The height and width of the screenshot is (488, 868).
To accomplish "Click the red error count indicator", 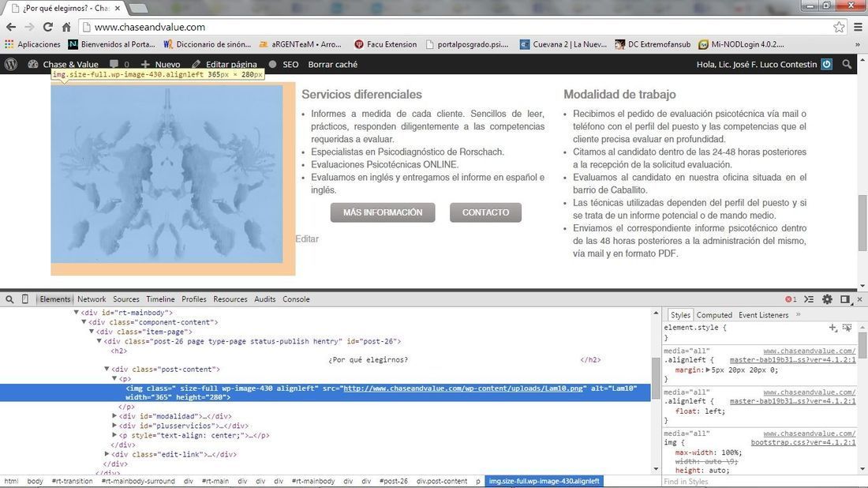I will (791, 299).
